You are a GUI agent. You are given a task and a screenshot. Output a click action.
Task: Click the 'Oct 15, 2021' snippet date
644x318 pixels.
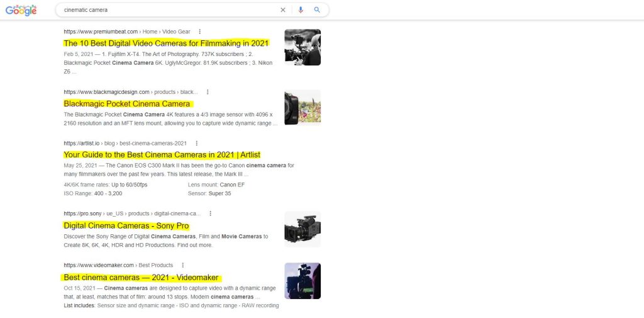80,288
